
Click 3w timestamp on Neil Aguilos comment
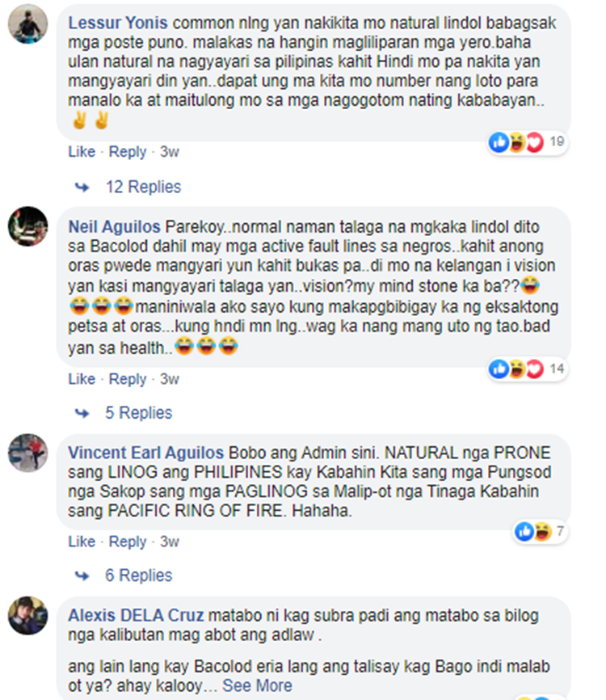tap(170, 379)
